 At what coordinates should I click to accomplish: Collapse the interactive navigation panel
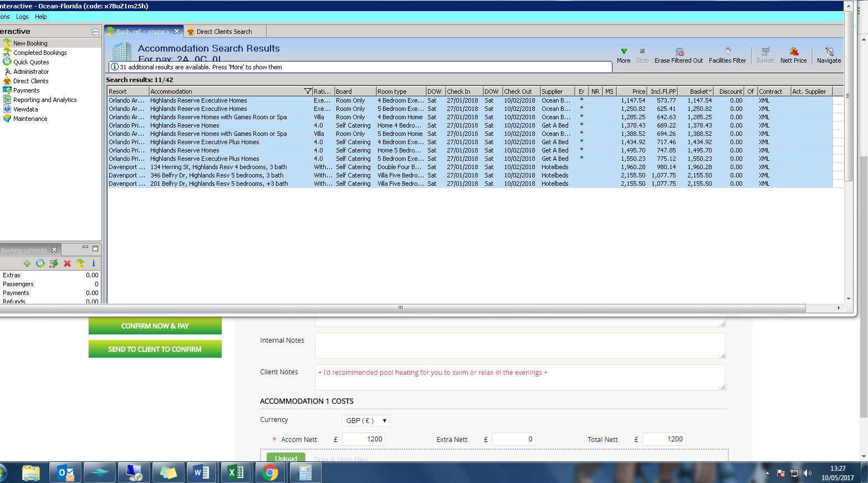click(95, 32)
